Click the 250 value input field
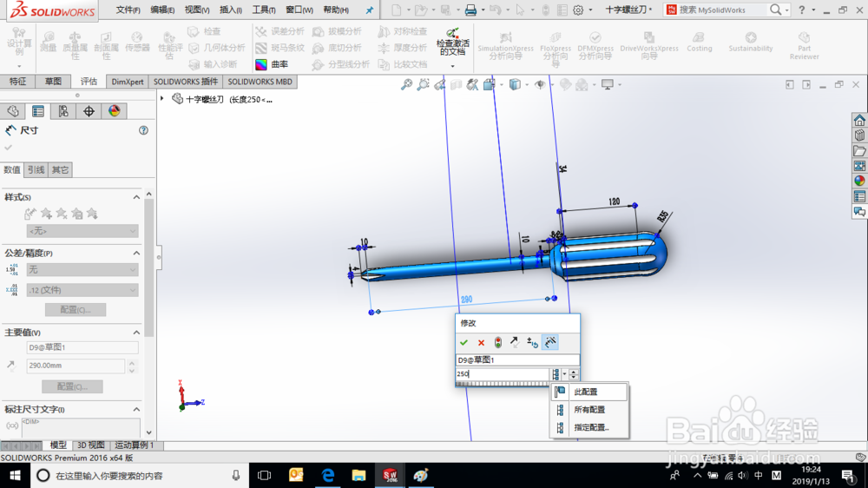868x488 pixels. (503, 374)
